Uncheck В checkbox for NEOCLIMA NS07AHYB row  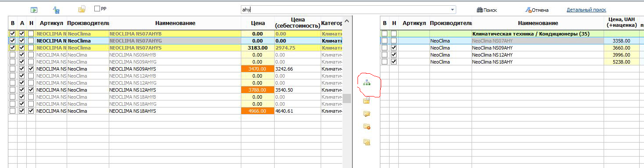[12, 33]
